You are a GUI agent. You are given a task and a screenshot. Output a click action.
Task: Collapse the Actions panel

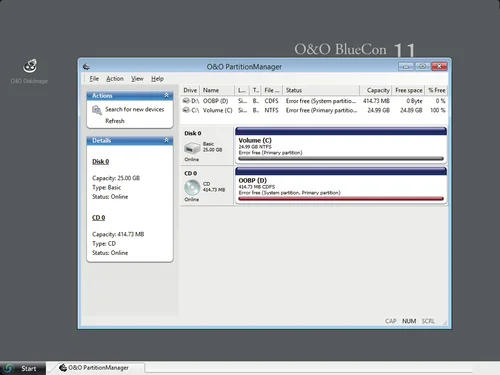point(166,95)
